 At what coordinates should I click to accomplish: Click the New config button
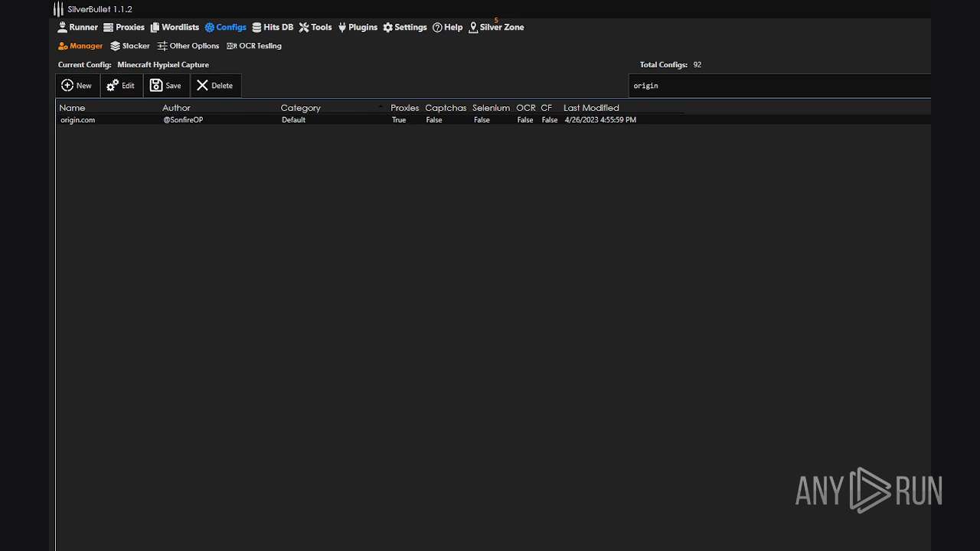(77, 86)
